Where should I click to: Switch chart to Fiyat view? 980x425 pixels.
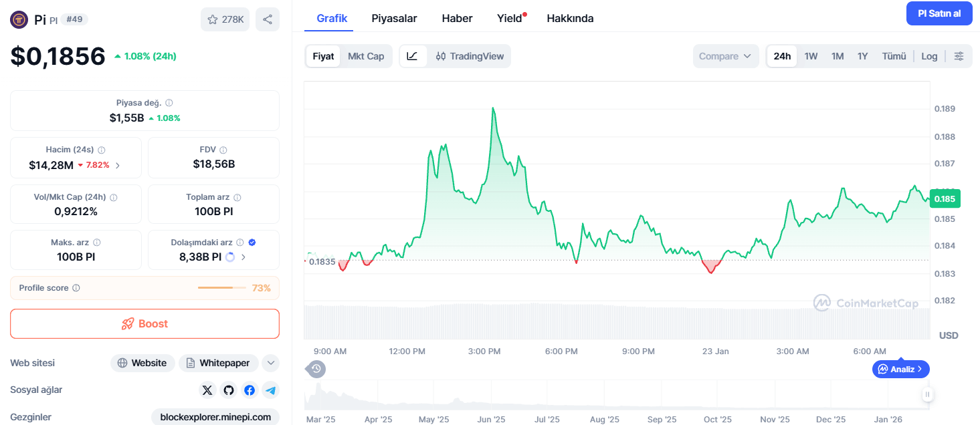point(323,56)
